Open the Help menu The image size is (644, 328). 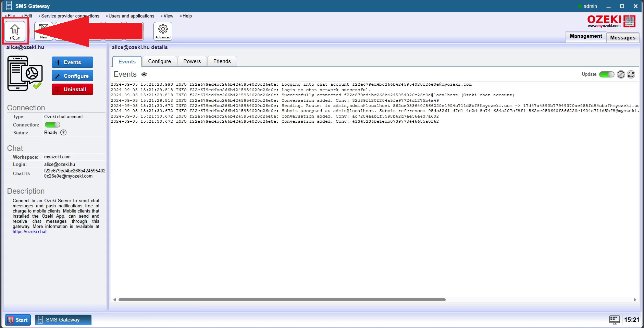pyautogui.click(x=187, y=16)
